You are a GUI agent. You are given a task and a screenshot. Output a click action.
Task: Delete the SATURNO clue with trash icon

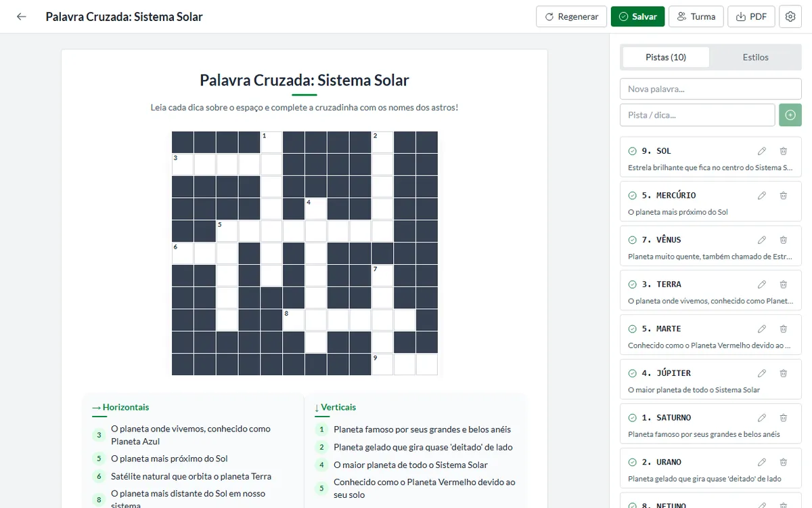click(784, 418)
